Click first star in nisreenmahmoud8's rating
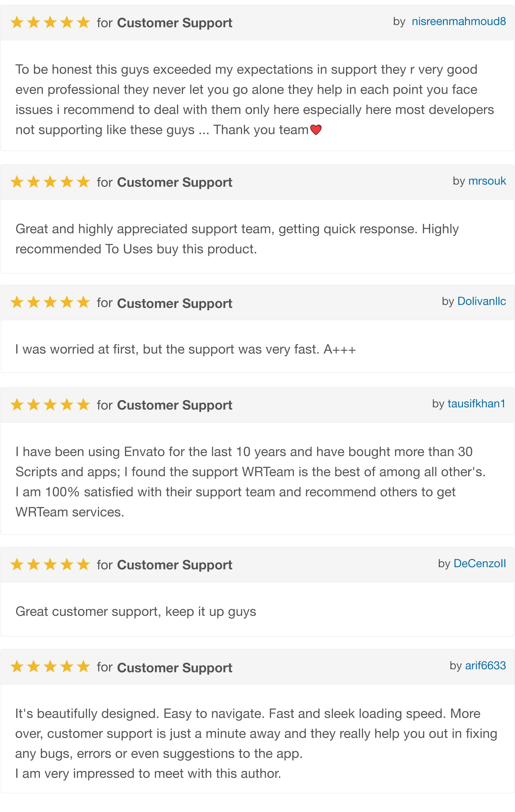This screenshot has width=515, height=812. pos(17,23)
